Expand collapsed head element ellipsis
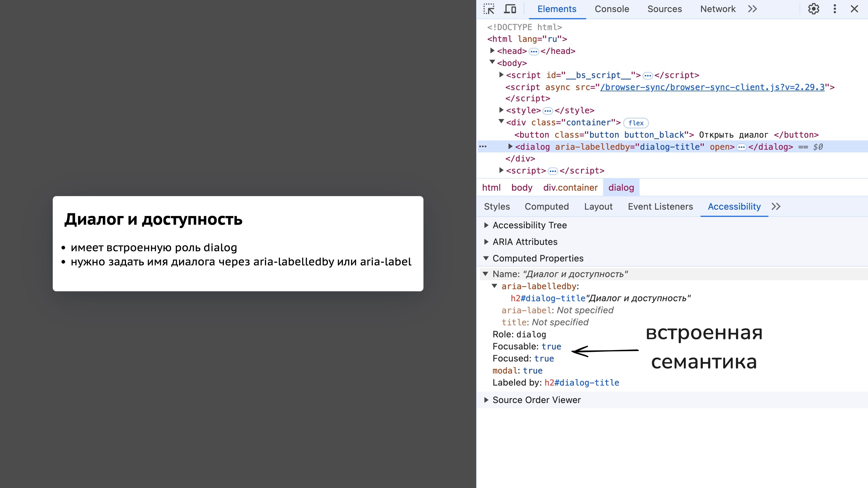The height and width of the screenshot is (488, 868). click(x=533, y=52)
